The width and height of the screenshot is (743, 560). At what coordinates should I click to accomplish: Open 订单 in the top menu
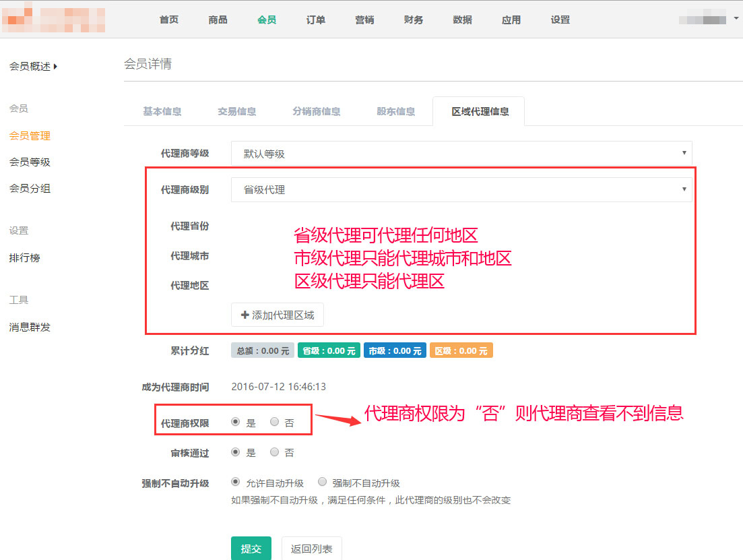[x=316, y=20]
